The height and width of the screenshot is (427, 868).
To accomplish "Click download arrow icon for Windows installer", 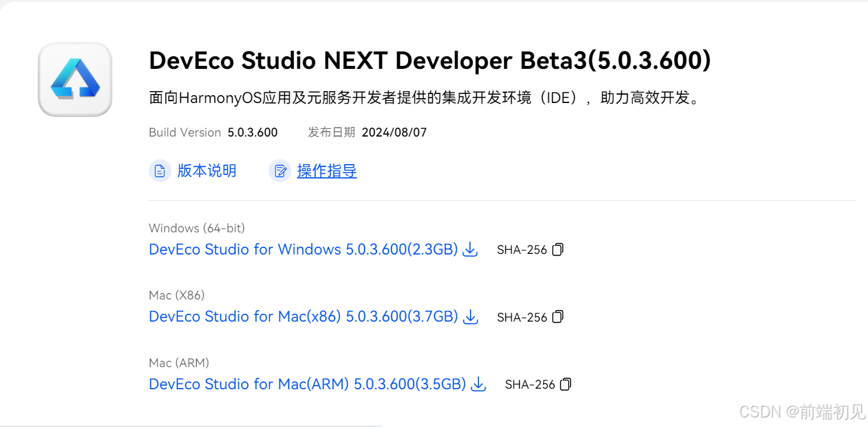I will pos(471,250).
